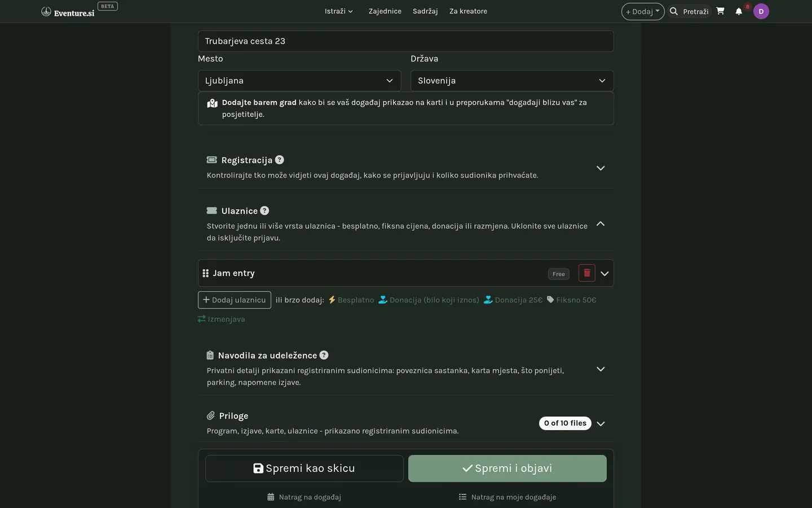Follow the Natrag na događaj link
Image resolution: width=812 pixels, height=508 pixels.
tap(304, 497)
